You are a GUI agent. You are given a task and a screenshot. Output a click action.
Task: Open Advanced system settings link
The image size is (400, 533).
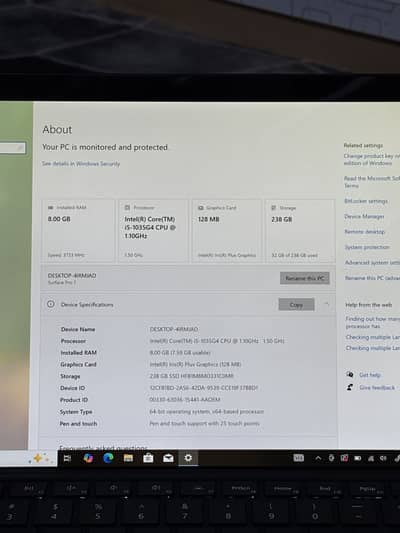tap(372, 262)
